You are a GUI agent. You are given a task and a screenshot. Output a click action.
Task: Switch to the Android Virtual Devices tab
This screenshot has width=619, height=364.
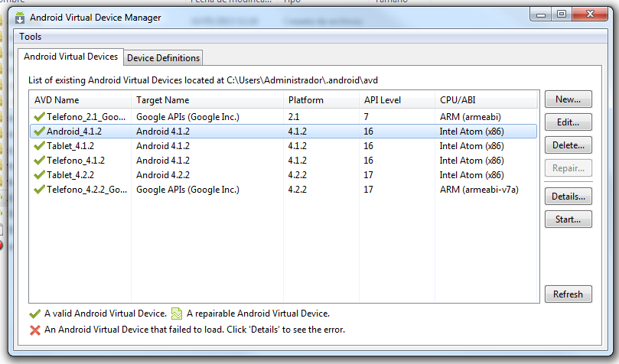(70, 57)
